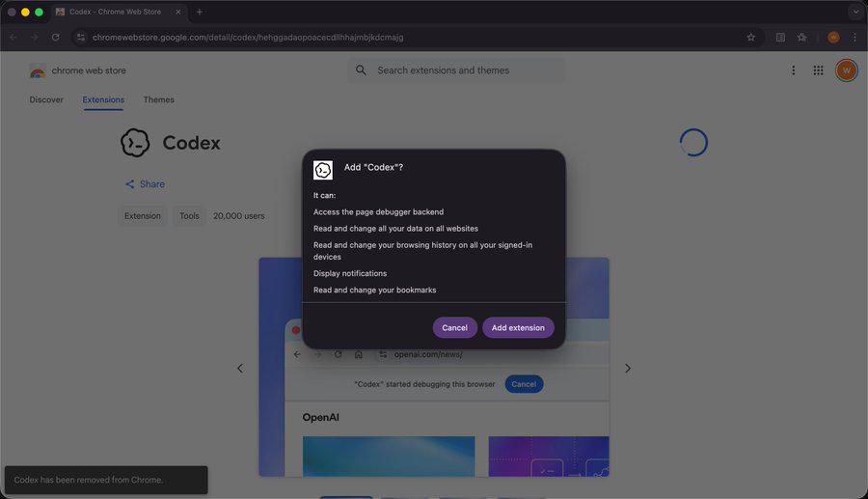868x499 pixels.
Task: Cancel adding the Codex extension
Action: click(454, 327)
